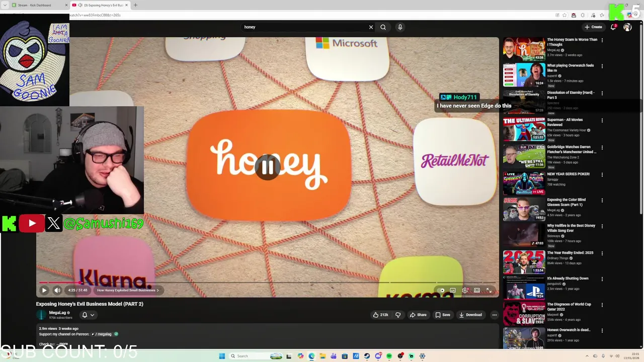This screenshot has height=362, width=644.
Task: Open the Create button
Action: point(593,27)
